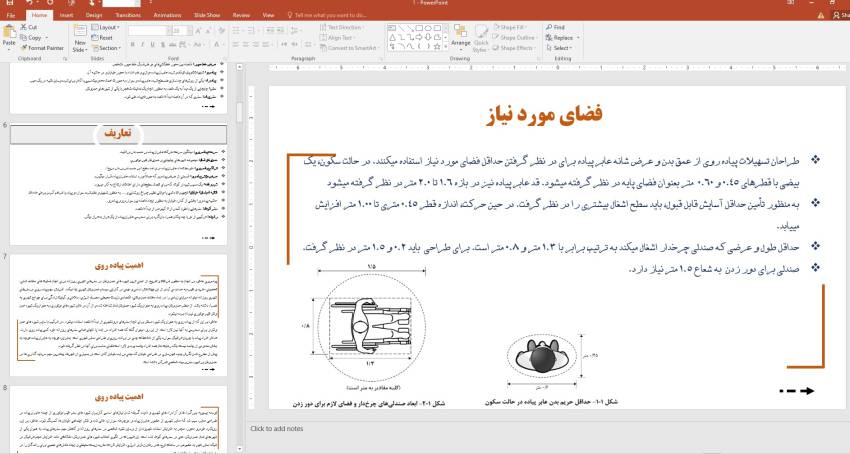The height and width of the screenshot is (454, 850).
Task: Open Align Text dropdown
Action: 337,37
